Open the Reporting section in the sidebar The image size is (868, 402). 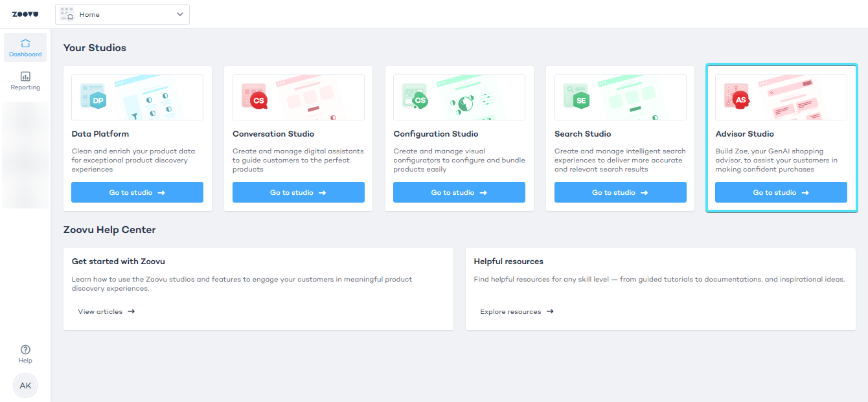coord(25,81)
